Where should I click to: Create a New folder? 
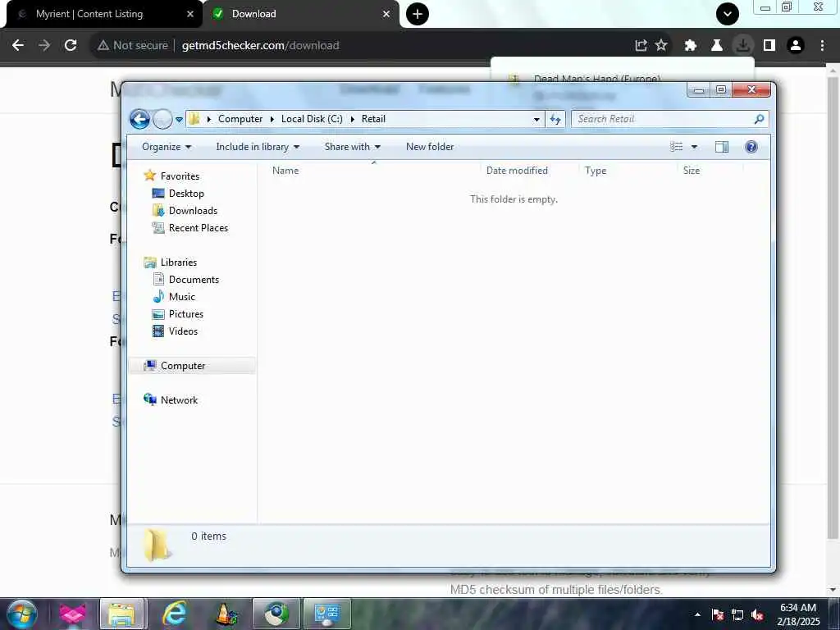[x=430, y=147]
